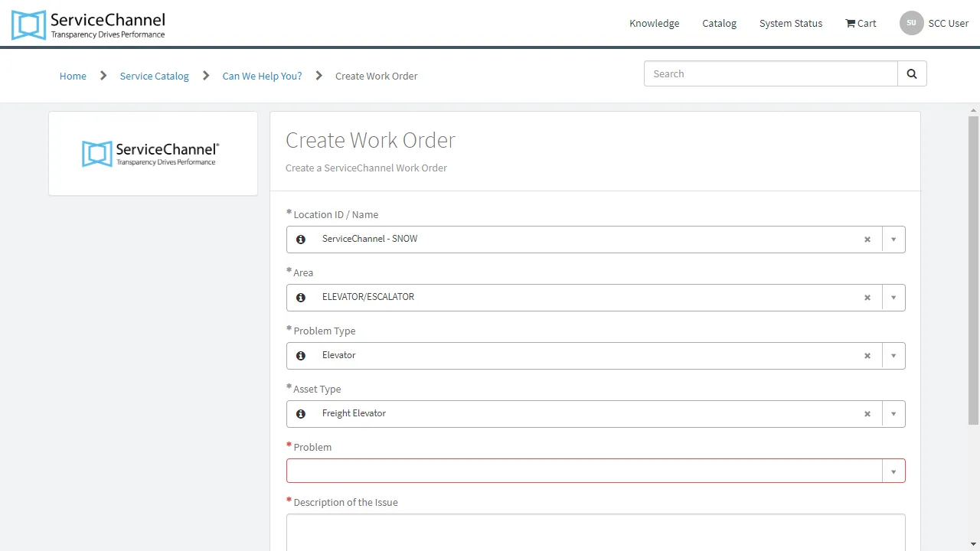The height and width of the screenshot is (551, 980).
Task: Expand the Location ID / Name dropdown arrow
Action: [893, 240]
